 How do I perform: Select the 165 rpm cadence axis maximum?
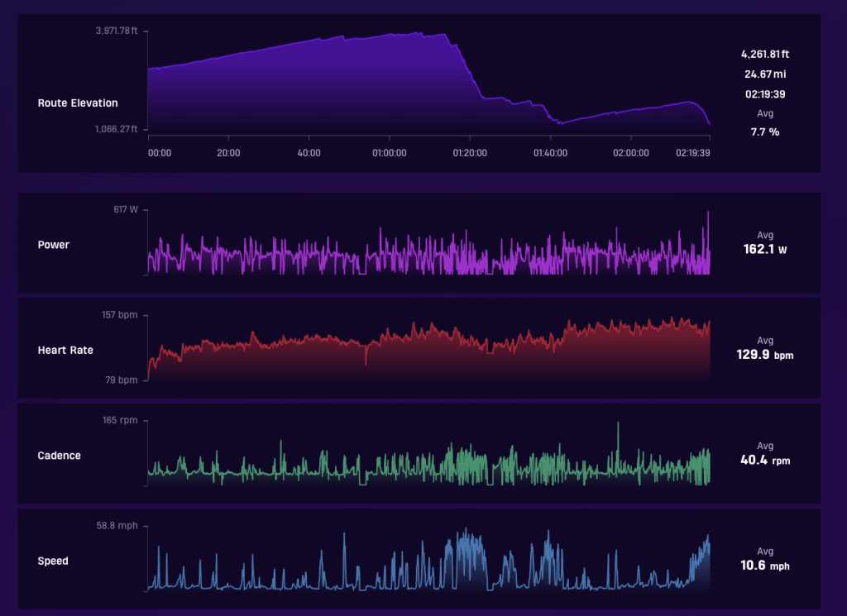pos(120,420)
